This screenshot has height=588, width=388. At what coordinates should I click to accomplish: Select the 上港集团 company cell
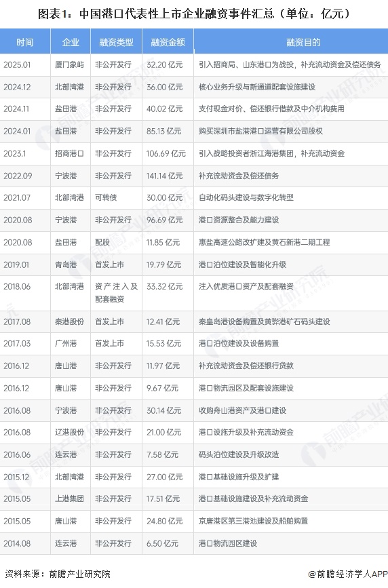(x=69, y=498)
